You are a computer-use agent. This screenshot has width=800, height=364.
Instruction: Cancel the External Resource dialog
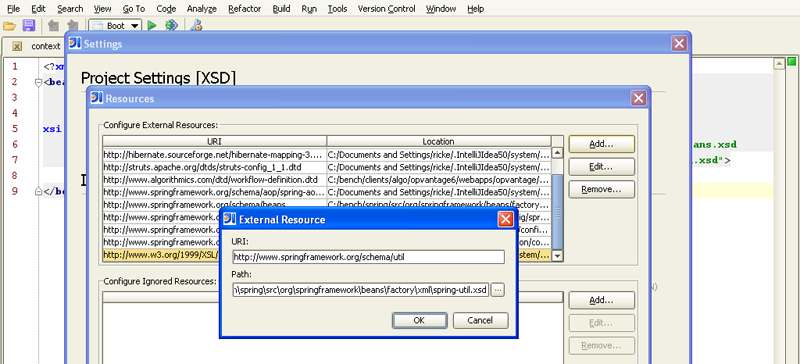481,321
